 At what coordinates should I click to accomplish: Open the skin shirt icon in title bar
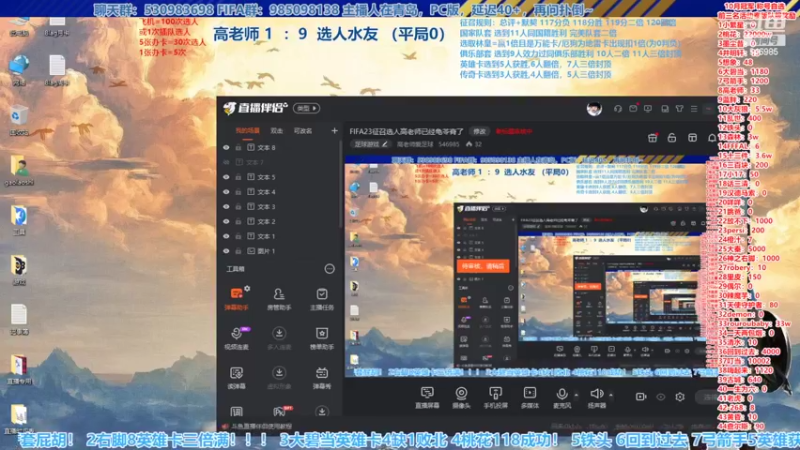click(680, 109)
